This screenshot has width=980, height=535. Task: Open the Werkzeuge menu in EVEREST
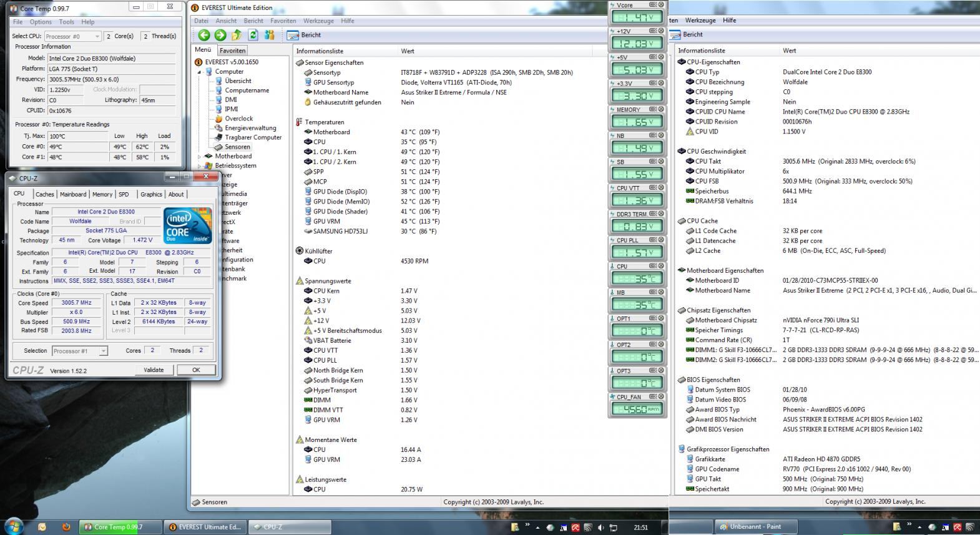coord(318,21)
